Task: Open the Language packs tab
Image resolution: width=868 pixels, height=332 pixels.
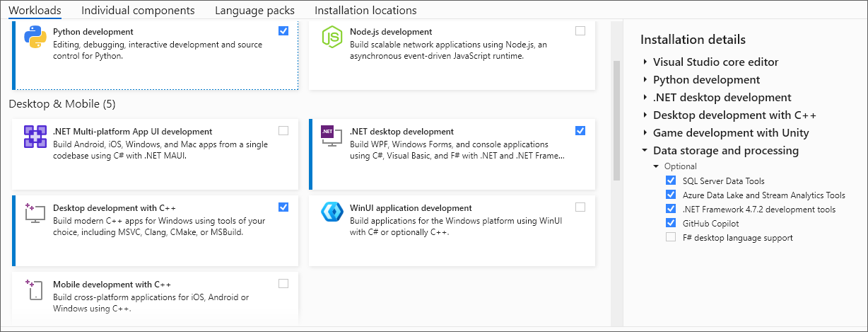Action: (x=254, y=10)
